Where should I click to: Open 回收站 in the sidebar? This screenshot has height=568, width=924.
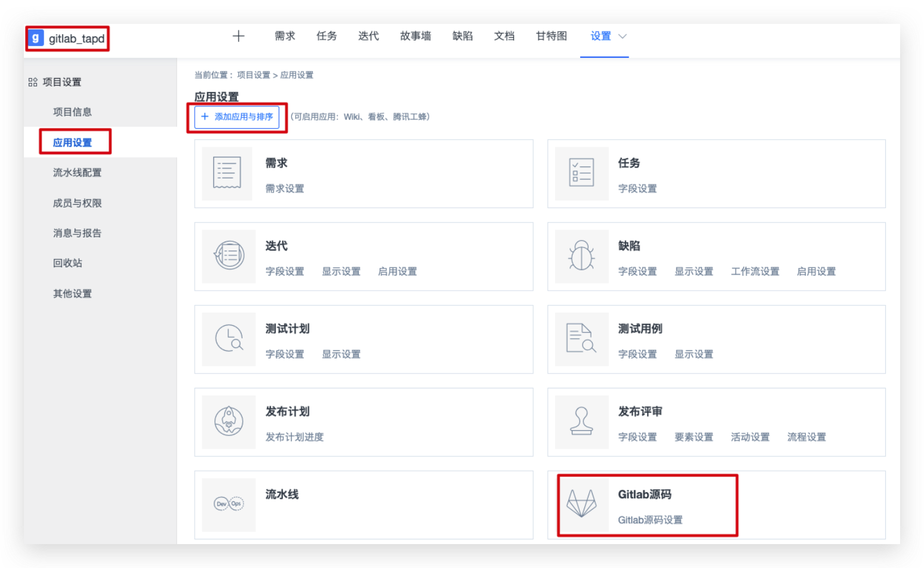tap(67, 263)
